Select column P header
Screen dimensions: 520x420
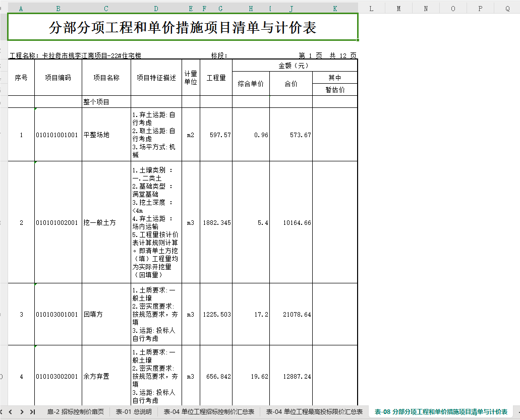point(480,9)
